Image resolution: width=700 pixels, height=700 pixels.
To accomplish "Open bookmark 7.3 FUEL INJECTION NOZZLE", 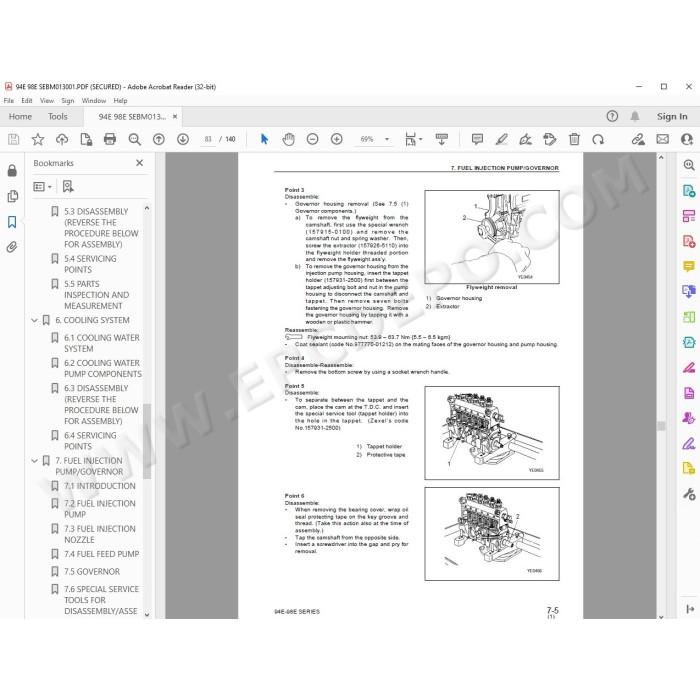I will click(x=100, y=534).
